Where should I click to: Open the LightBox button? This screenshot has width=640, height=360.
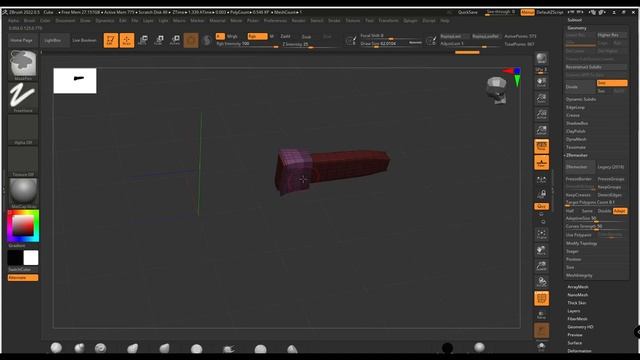[x=53, y=40]
